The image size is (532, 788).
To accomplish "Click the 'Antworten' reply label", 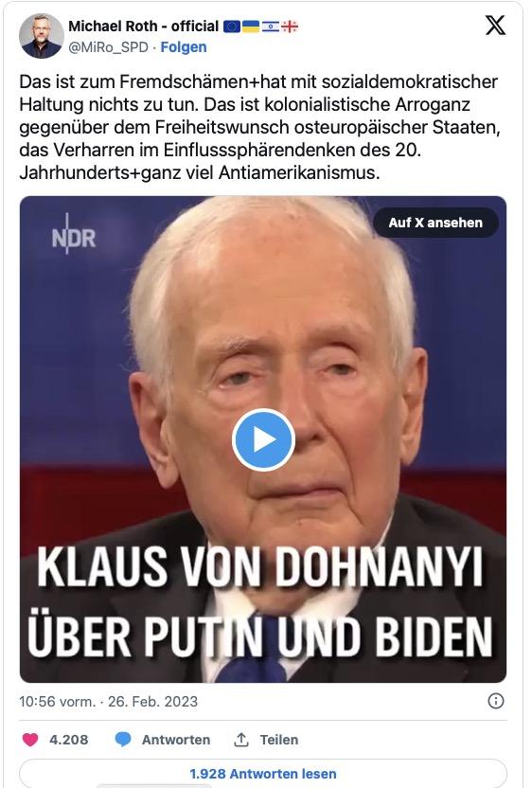I will (x=176, y=740).
